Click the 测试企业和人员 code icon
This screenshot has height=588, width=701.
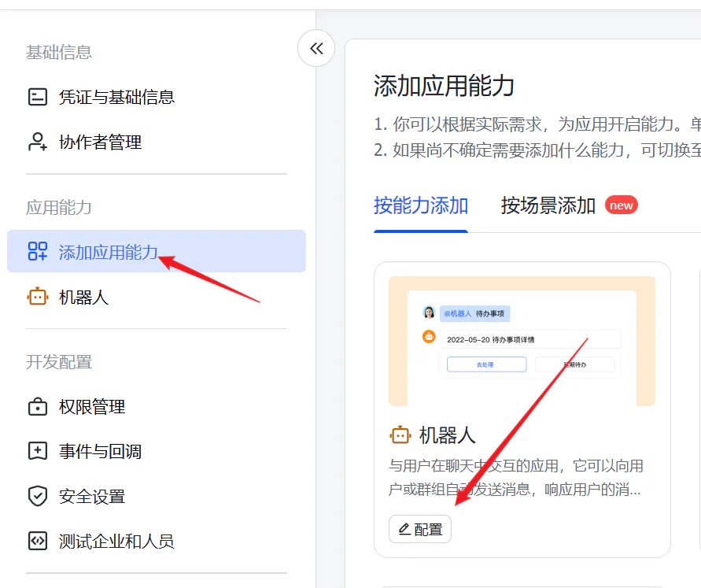38,541
